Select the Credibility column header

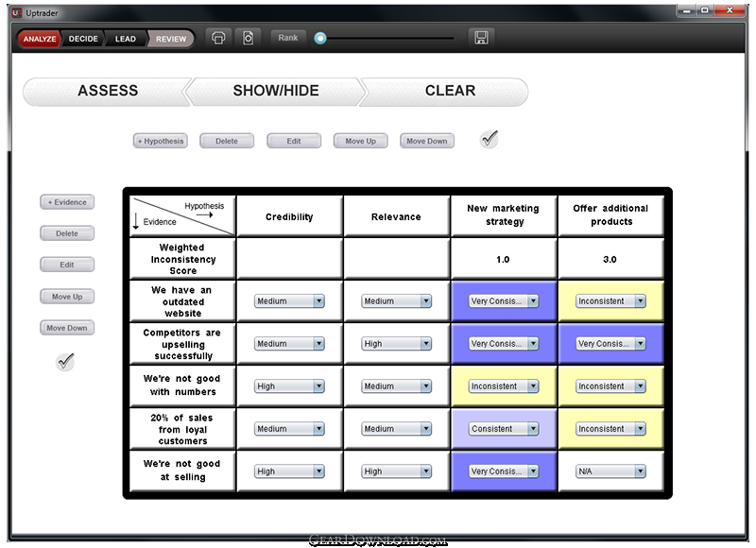[289, 216]
